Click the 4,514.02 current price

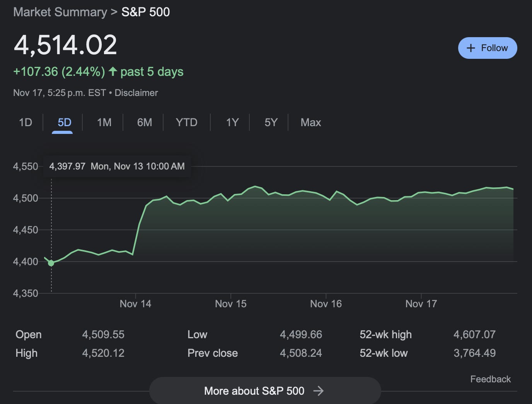pyautogui.click(x=65, y=45)
